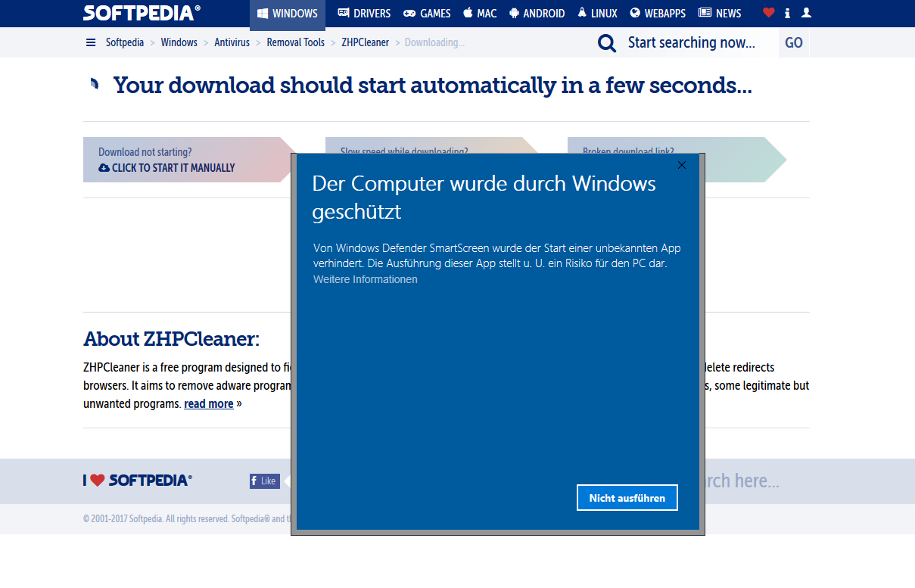915x588 pixels.
Task: Close the SmartScreen dialog with the X
Action: click(x=682, y=165)
